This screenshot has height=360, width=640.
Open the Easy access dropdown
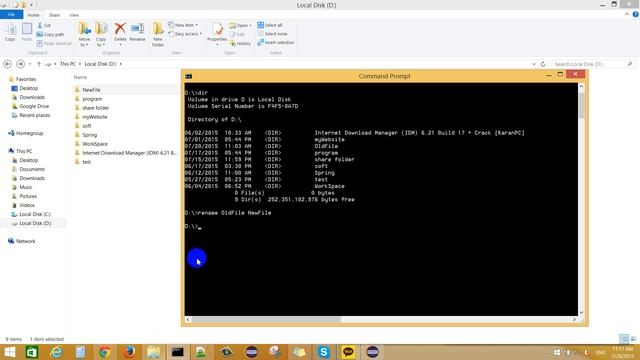(x=185, y=34)
